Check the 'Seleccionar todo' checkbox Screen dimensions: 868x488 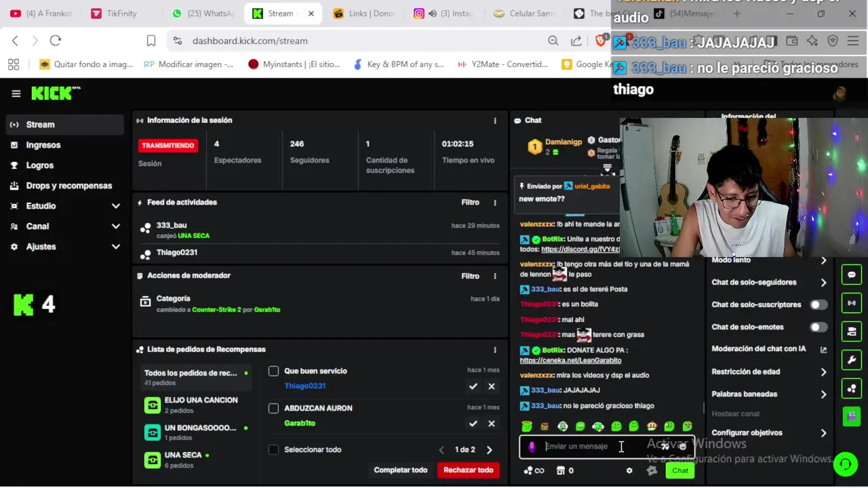click(273, 450)
